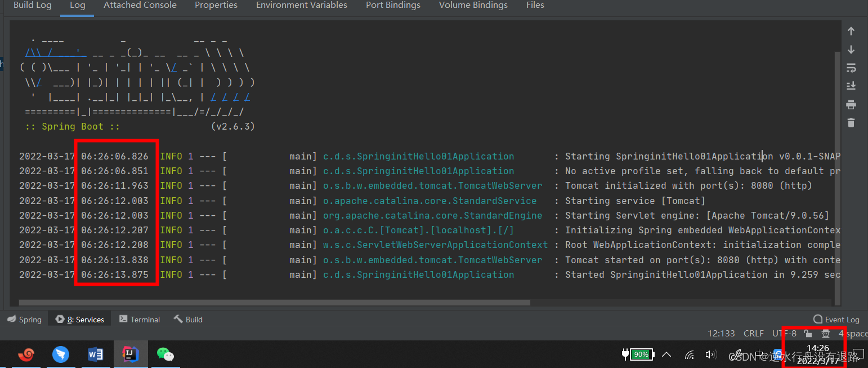Open the Environment Variables tab
868x368 pixels.
(301, 5)
